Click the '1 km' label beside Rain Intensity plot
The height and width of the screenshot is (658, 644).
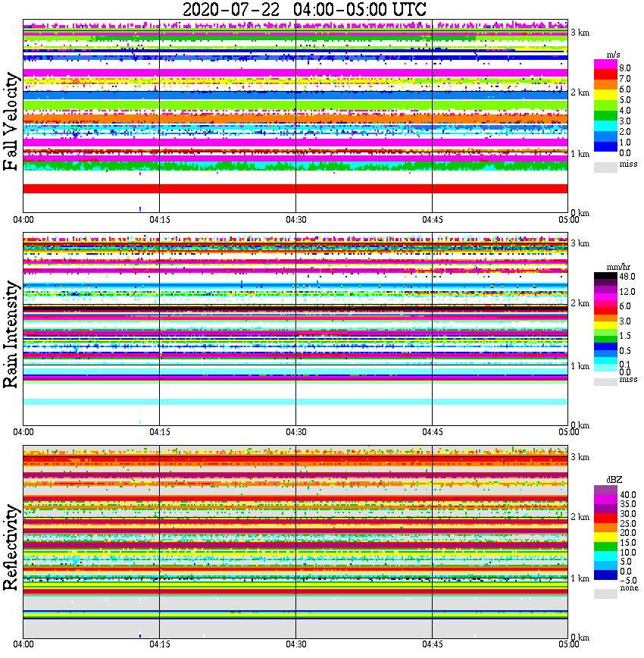coord(580,366)
